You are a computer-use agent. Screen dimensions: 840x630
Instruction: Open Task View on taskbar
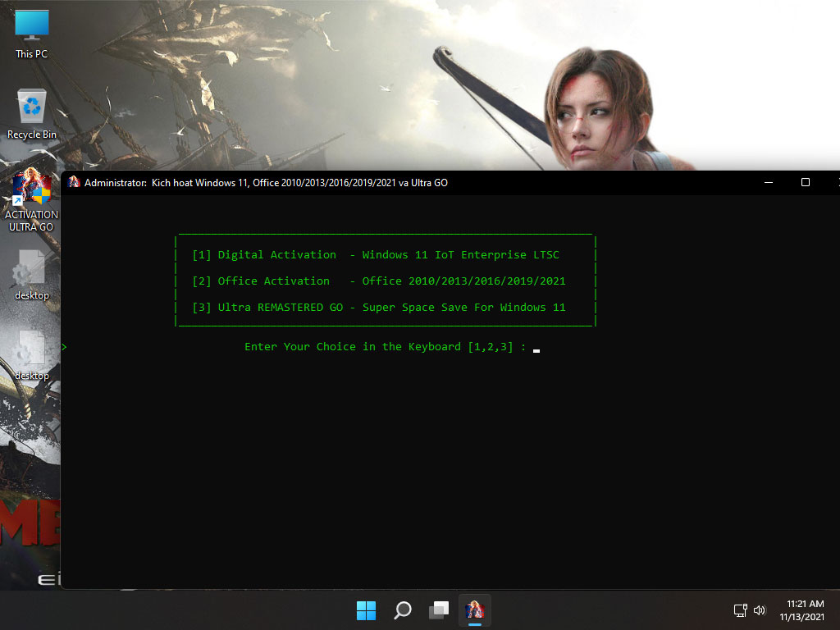coord(439,610)
